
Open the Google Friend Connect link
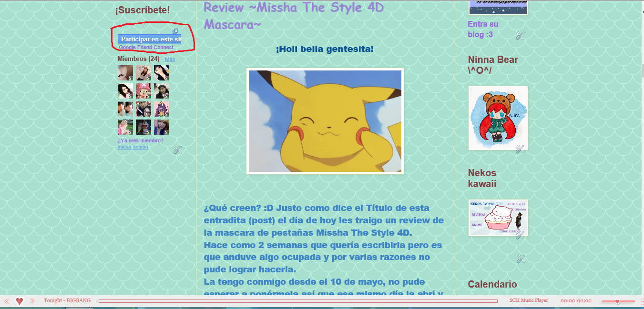(146, 48)
